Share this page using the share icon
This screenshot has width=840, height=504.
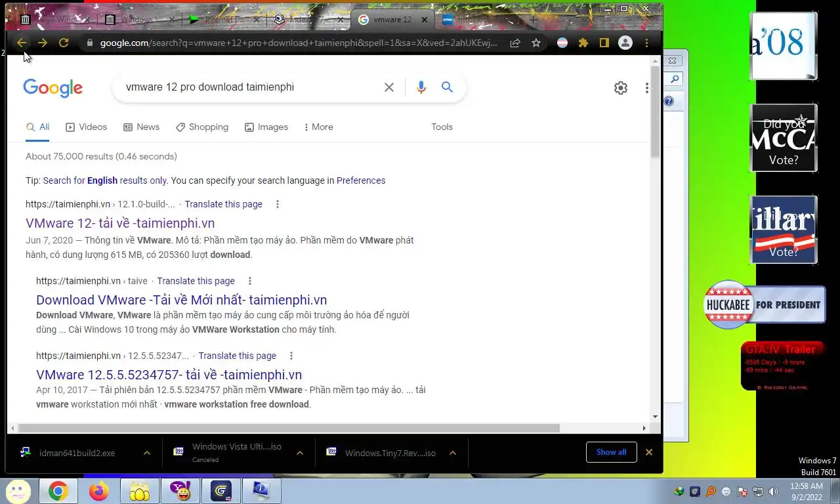click(515, 43)
